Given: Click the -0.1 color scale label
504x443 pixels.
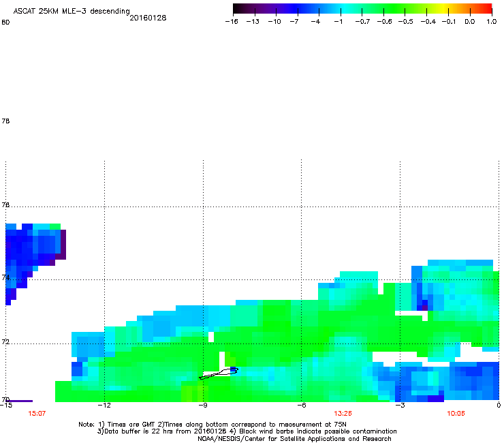Looking at the screenshot, I should 449,22.
